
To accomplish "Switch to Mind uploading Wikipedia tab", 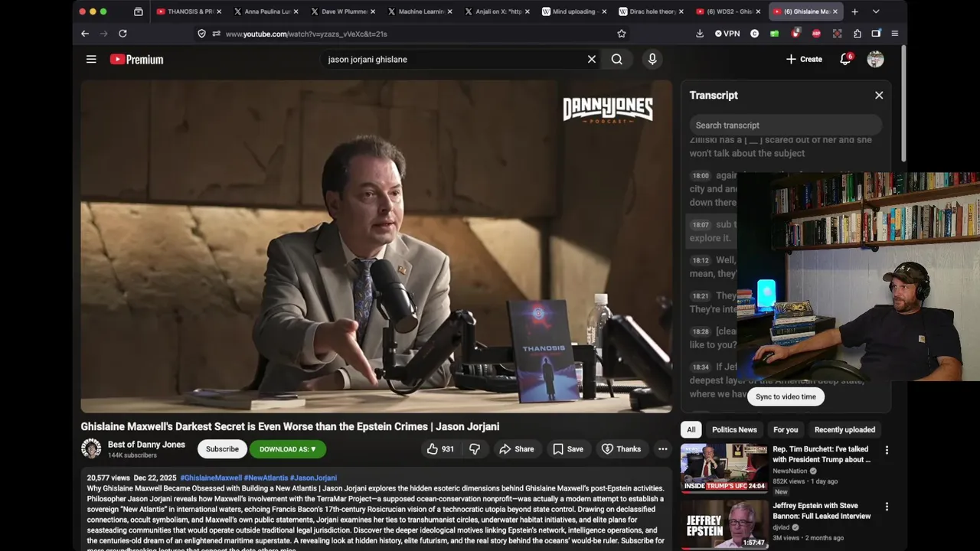I will pyautogui.click(x=573, y=11).
